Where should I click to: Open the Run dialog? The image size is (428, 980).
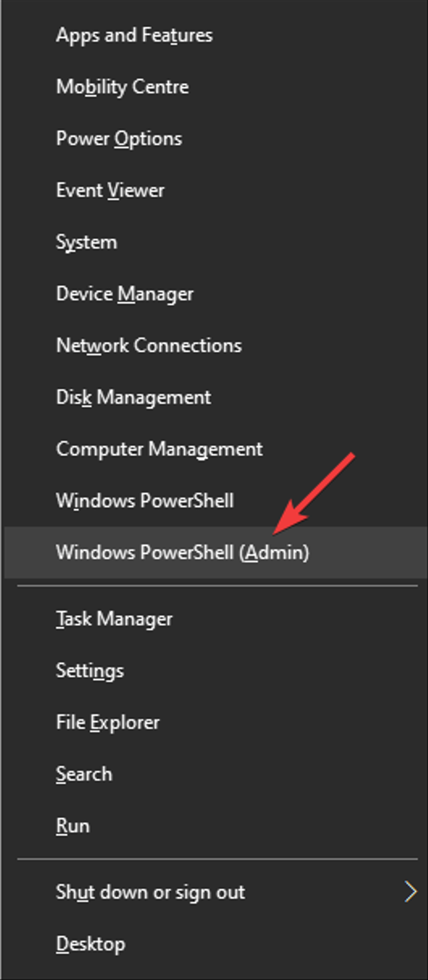73,825
